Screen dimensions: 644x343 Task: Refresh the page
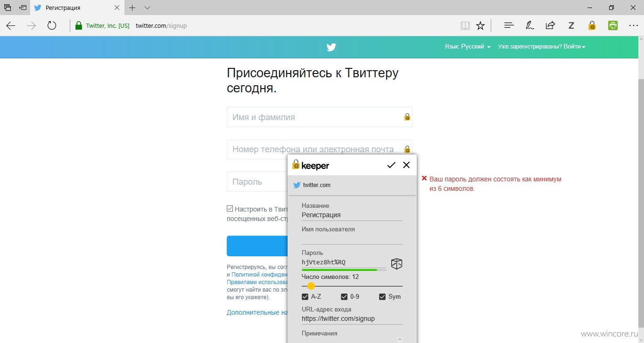(52, 25)
